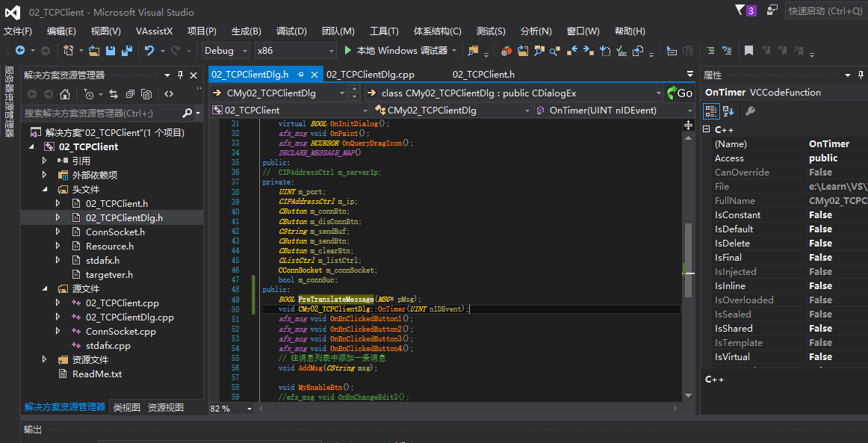868x443 pixels.
Task: Click the Comment Out Selection toolbar icon
Action: 710,50
